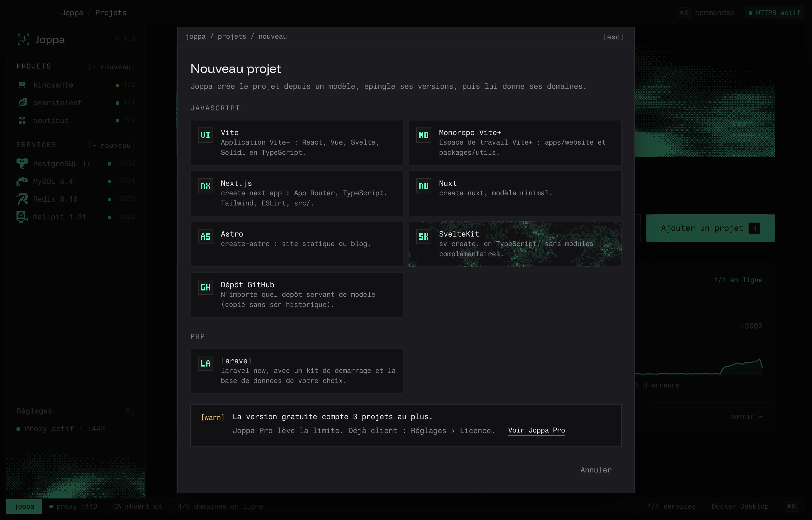Click 'proxy :443' in the status bar
This screenshot has width=812, height=520.
73,506
